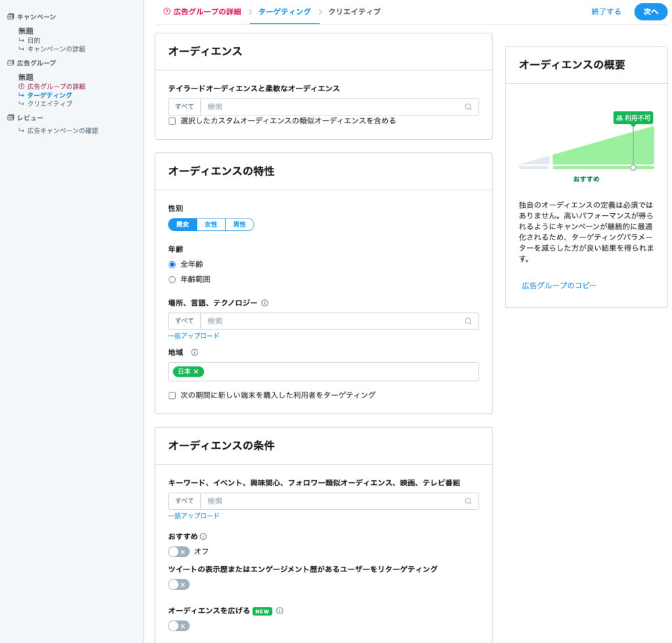
Task: Click the info icon beside 地域
Action: tap(194, 352)
